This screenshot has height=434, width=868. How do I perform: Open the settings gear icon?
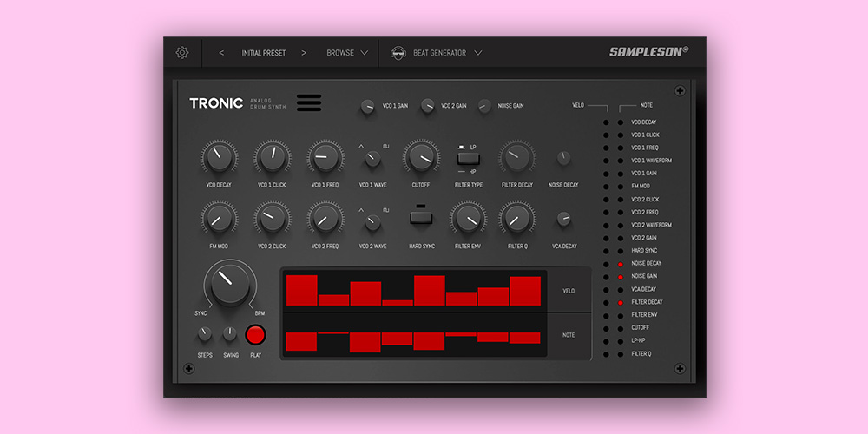click(x=182, y=53)
